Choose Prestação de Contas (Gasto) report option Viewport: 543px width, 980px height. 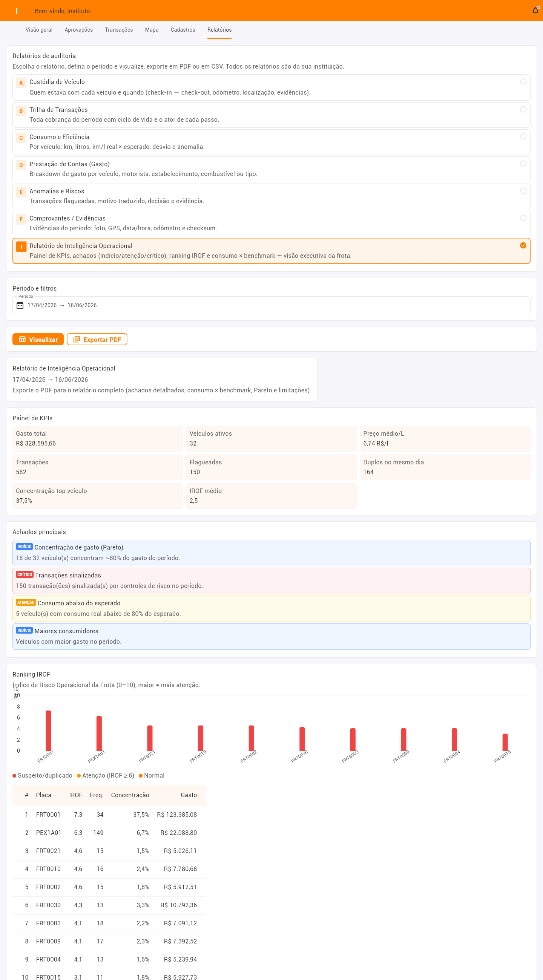point(271,169)
